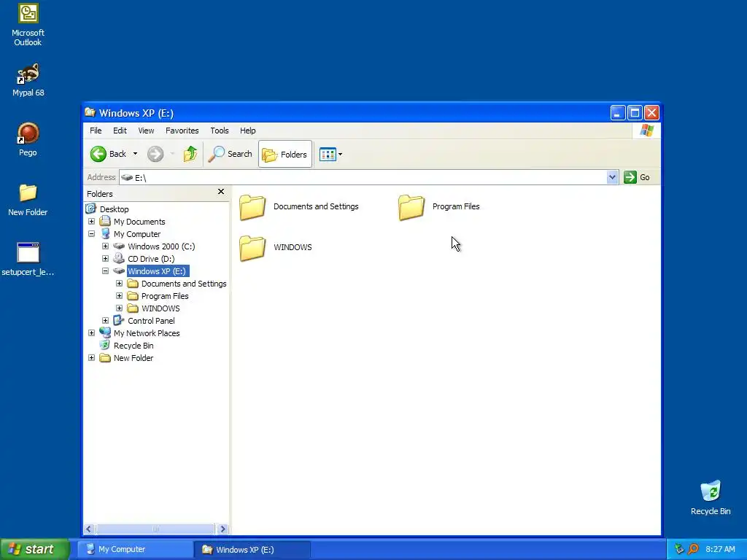The image size is (747, 560).
Task: Select My Computer in folder tree
Action: pyautogui.click(x=136, y=234)
